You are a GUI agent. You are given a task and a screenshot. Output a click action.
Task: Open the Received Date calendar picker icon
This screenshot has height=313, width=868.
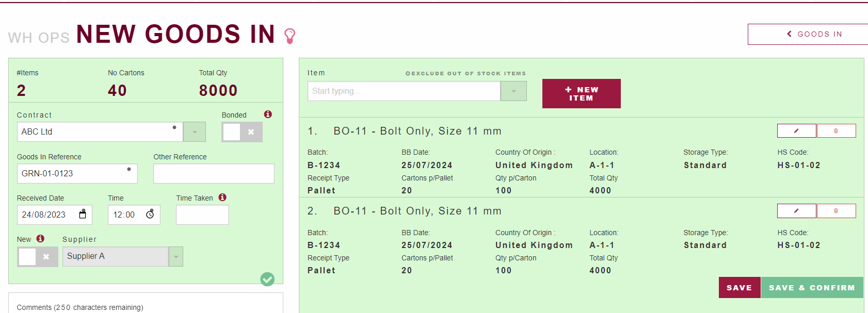click(83, 215)
